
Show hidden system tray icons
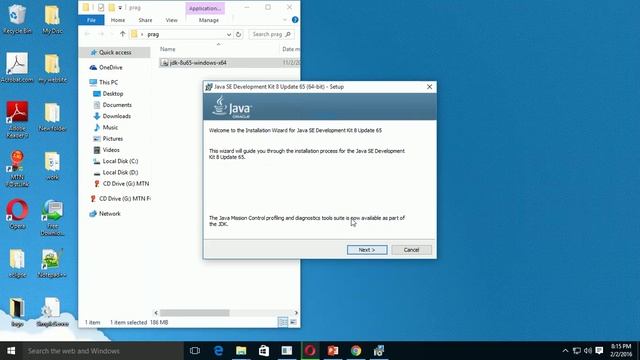(565, 351)
